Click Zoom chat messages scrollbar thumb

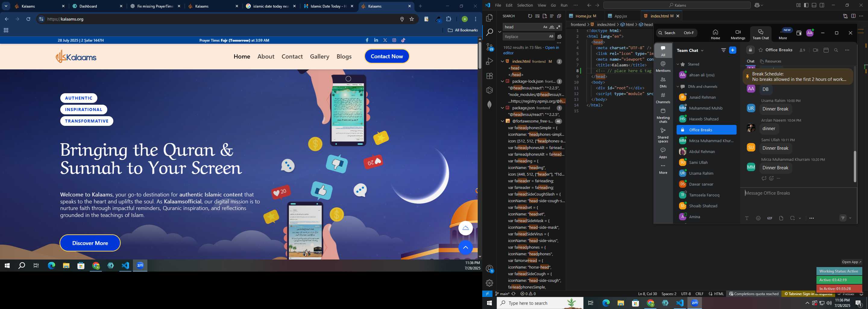[x=855, y=167]
